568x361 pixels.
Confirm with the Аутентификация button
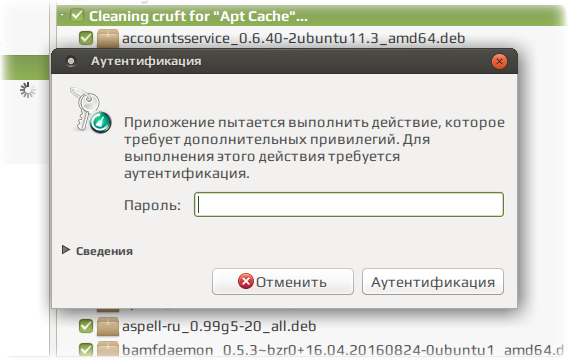[x=433, y=281]
